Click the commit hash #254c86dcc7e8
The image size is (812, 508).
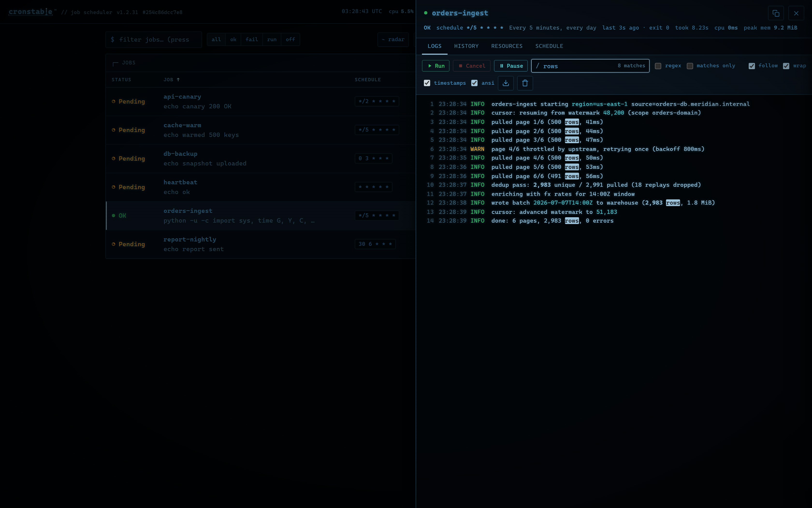[x=162, y=12]
